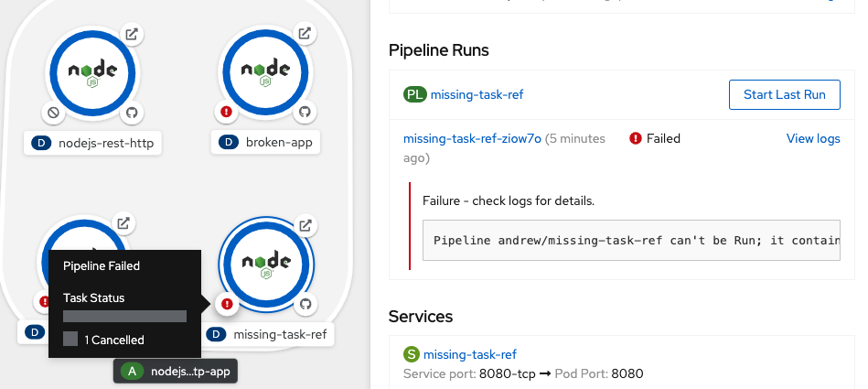The image size is (868, 389).
Task: Click GitHub source icon on missing-task-ref
Action: pyautogui.click(x=306, y=303)
